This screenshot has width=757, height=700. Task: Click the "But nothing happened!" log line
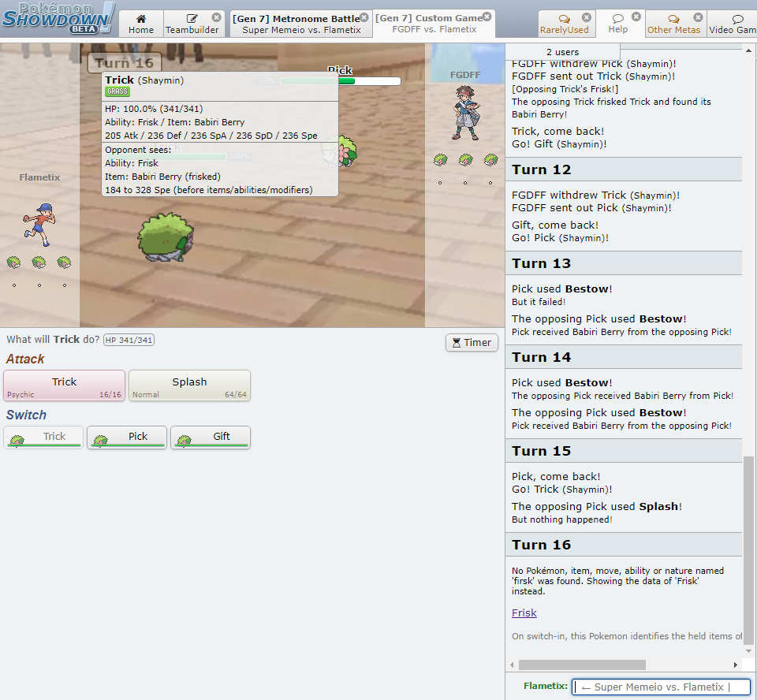562,519
